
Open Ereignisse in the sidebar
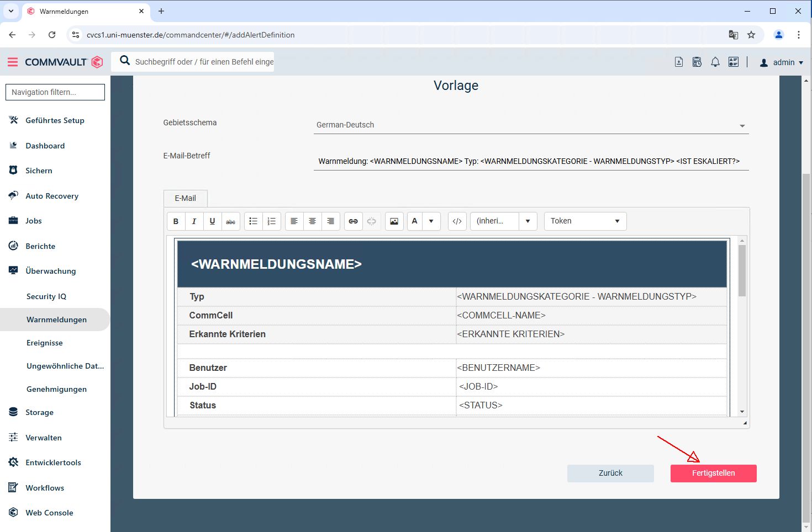point(45,343)
